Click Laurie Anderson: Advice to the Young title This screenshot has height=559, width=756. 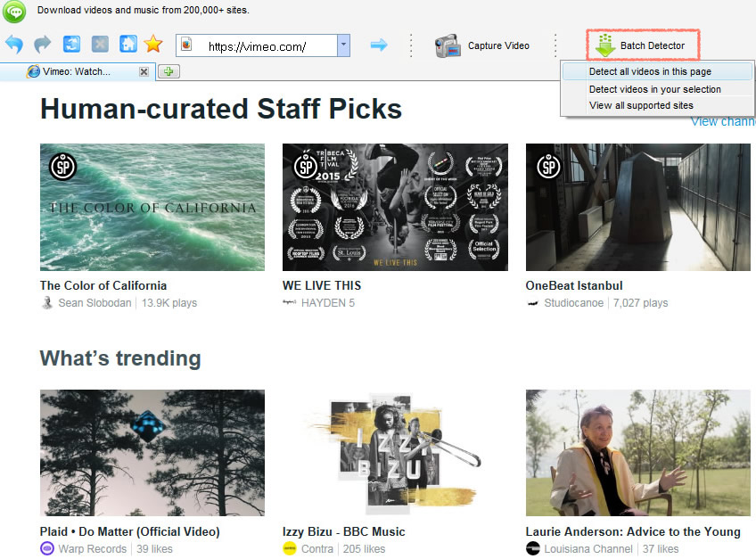pyautogui.click(x=633, y=531)
